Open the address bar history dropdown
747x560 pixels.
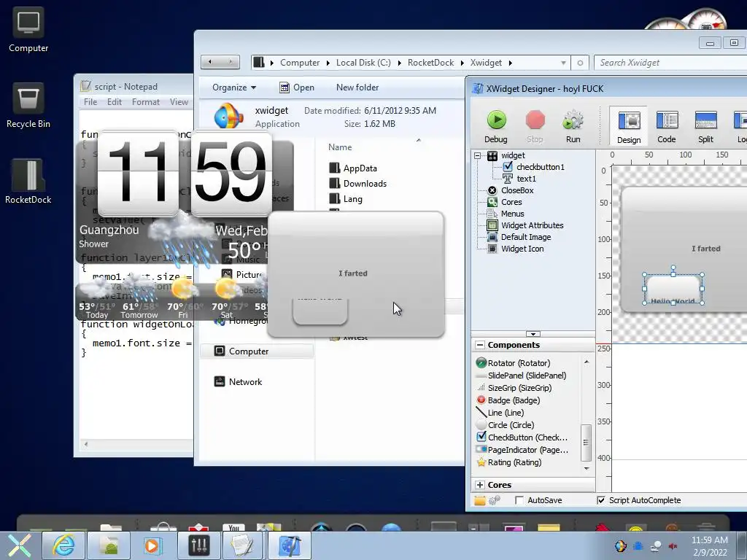click(563, 63)
